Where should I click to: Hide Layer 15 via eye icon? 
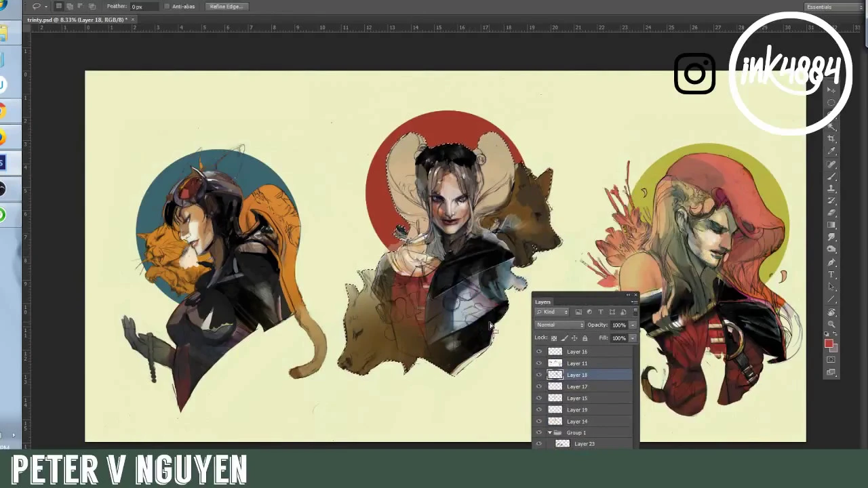[x=539, y=398]
